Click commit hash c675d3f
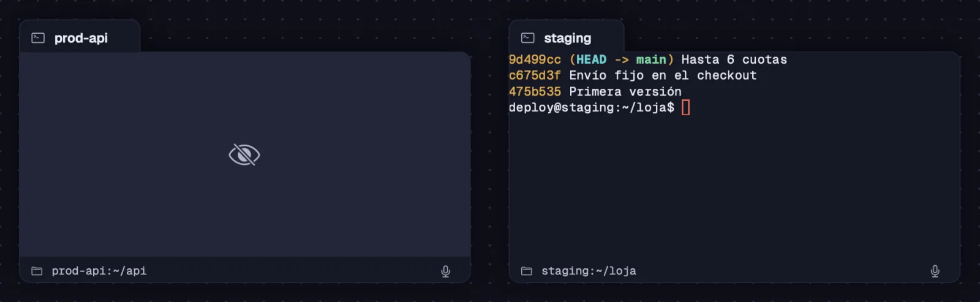The width and height of the screenshot is (980, 302). coord(535,75)
